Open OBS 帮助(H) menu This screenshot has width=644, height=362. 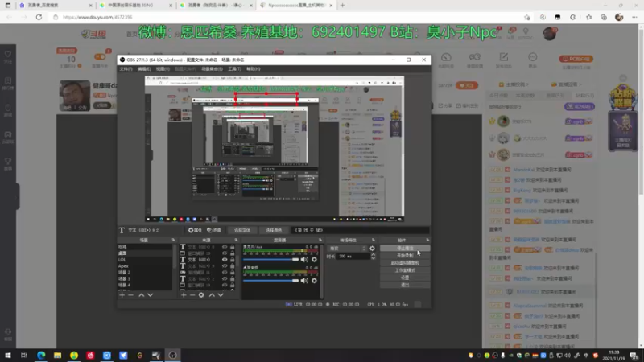(254, 69)
